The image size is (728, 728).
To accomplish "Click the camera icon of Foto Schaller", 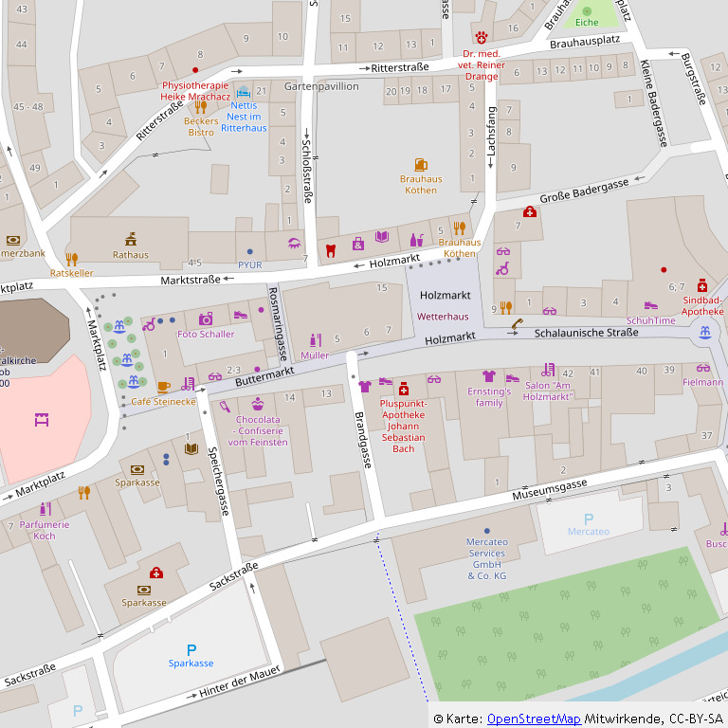I will (206, 318).
